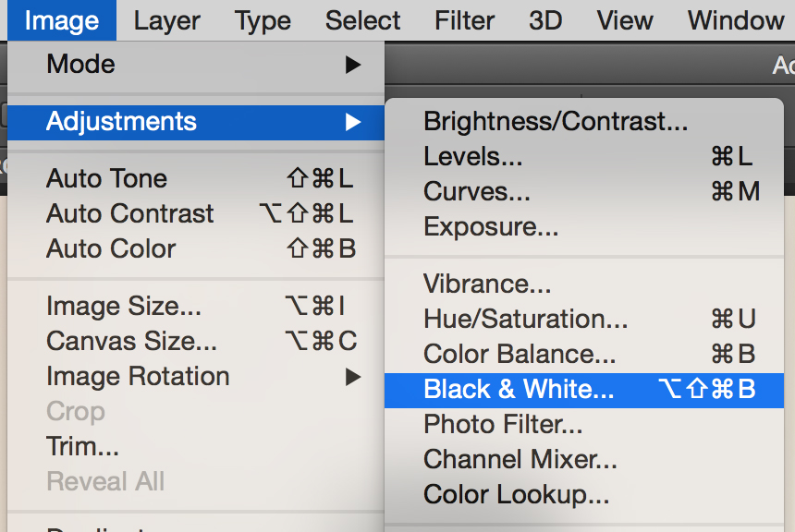Open the Layer menu
Screen dimensions: 795x532
coord(166,20)
